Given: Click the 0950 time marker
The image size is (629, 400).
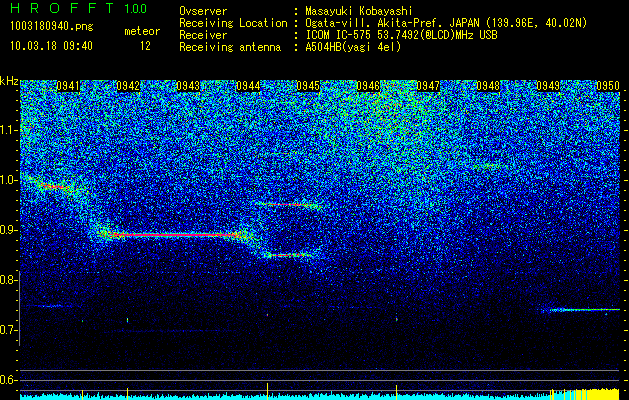Looking at the screenshot, I should click(608, 86).
